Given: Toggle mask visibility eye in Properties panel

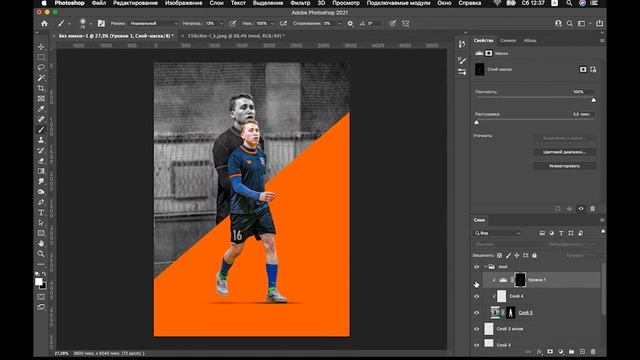Looking at the screenshot, I should pos(581,209).
